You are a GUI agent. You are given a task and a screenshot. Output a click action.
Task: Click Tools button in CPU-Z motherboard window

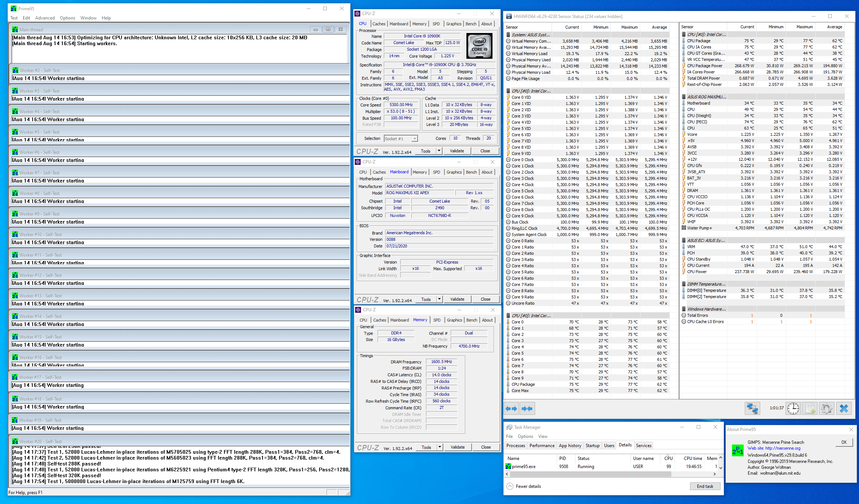[426, 299]
